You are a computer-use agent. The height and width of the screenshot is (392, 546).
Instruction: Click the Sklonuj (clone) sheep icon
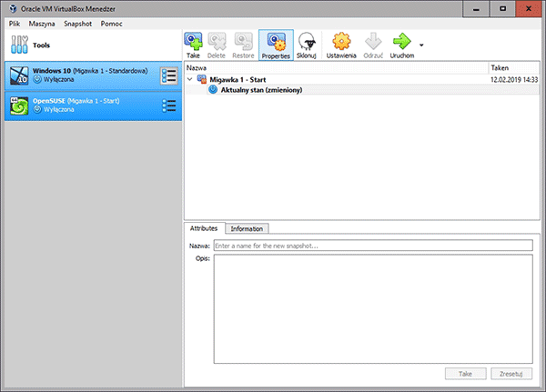tap(307, 42)
